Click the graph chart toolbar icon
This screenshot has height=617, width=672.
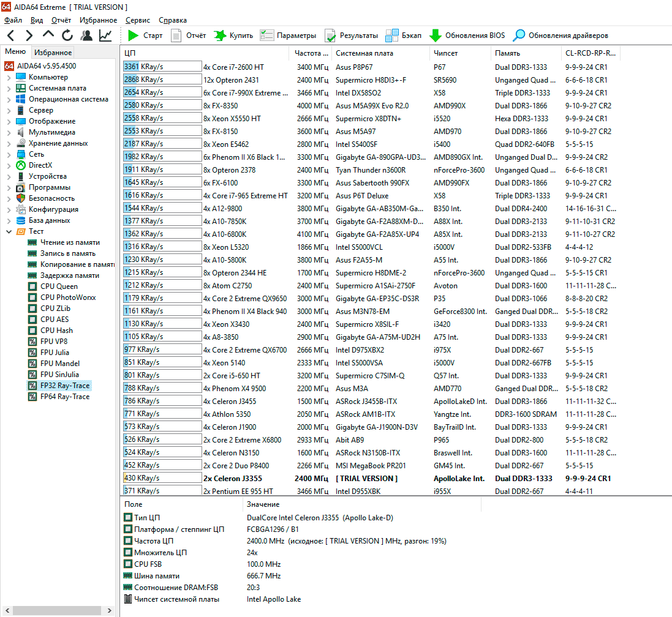tap(105, 36)
